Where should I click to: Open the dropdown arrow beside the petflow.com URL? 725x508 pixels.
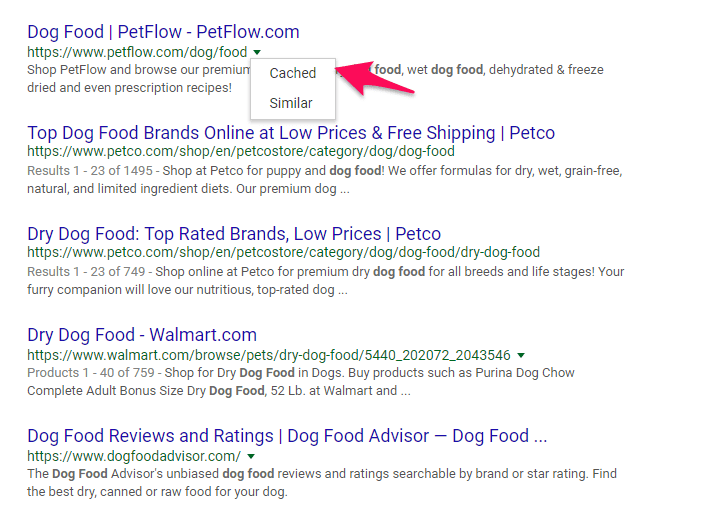click(258, 52)
